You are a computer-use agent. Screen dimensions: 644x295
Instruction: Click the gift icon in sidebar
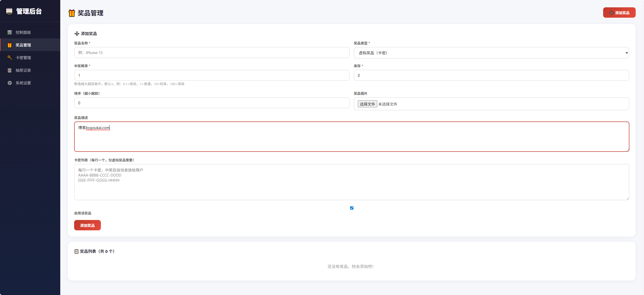[10, 45]
